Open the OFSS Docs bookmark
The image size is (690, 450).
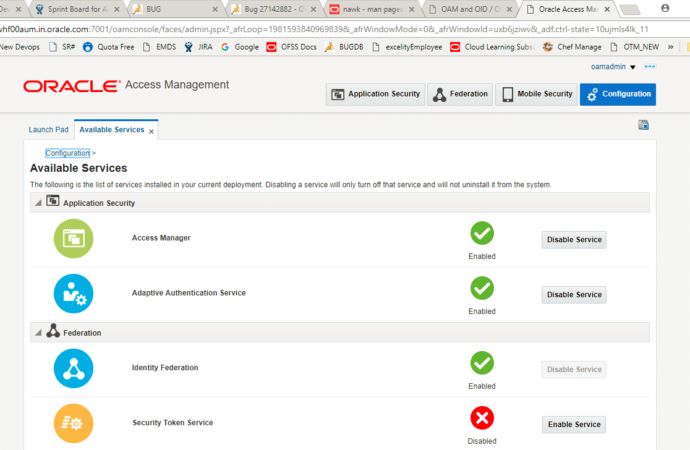(291, 47)
